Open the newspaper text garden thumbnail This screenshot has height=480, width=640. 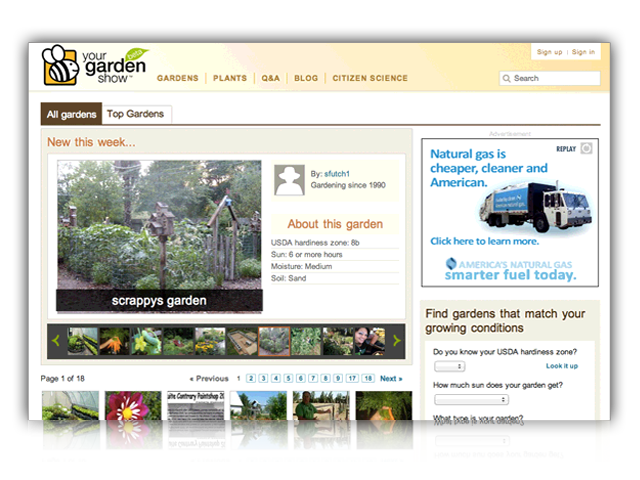pos(196,405)
